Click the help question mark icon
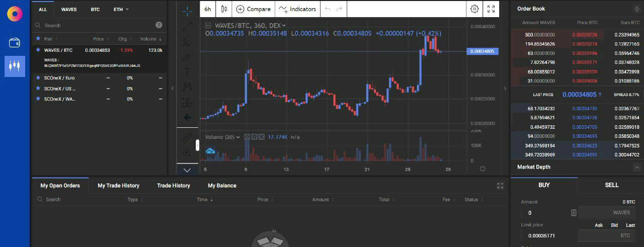Viewport: 644px width, 247px height. coord(159,25)
